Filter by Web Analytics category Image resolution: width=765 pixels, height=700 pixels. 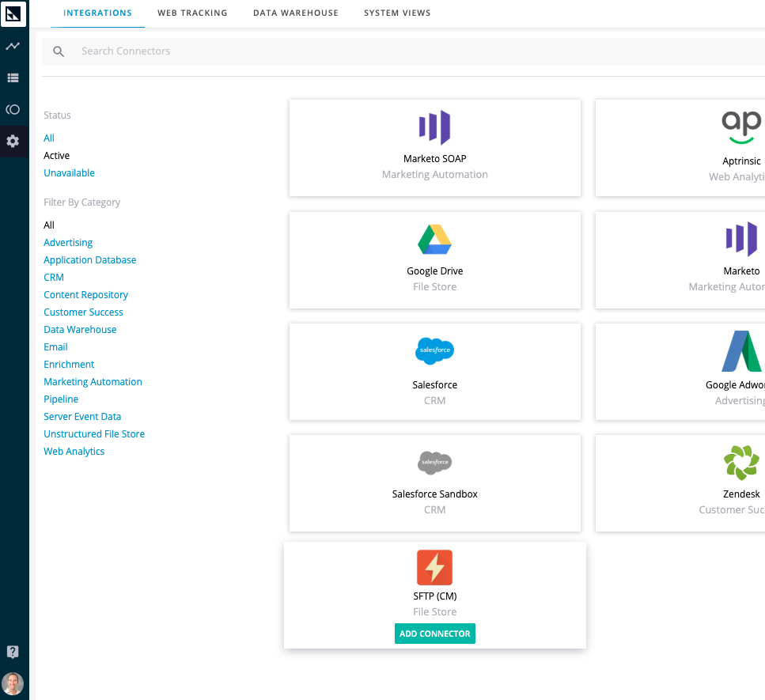click(74, 451)
